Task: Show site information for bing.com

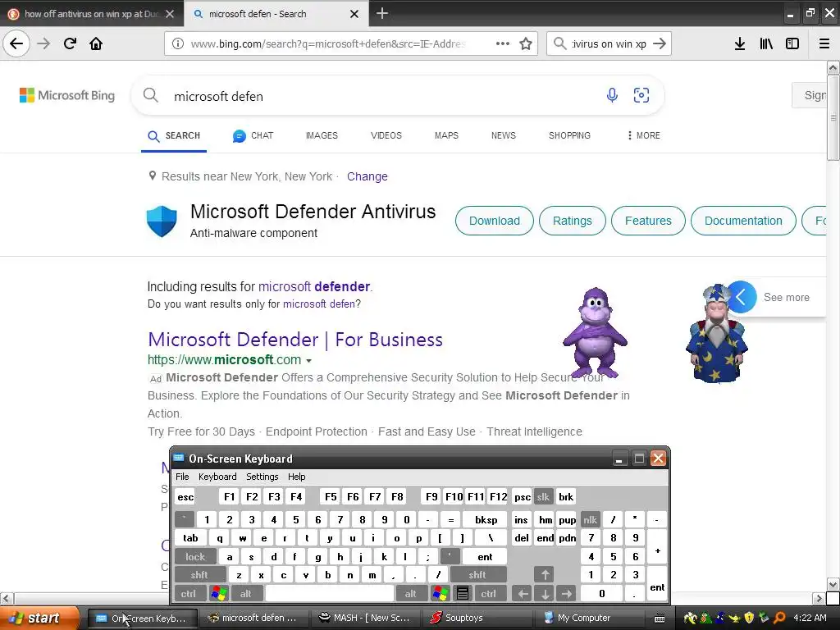Action: pos(178,44)
